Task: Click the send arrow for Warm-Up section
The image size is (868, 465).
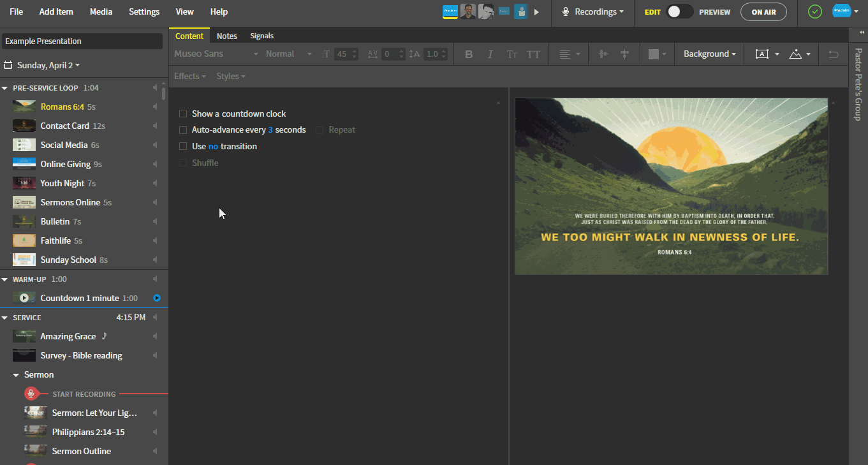Action: 155,279
